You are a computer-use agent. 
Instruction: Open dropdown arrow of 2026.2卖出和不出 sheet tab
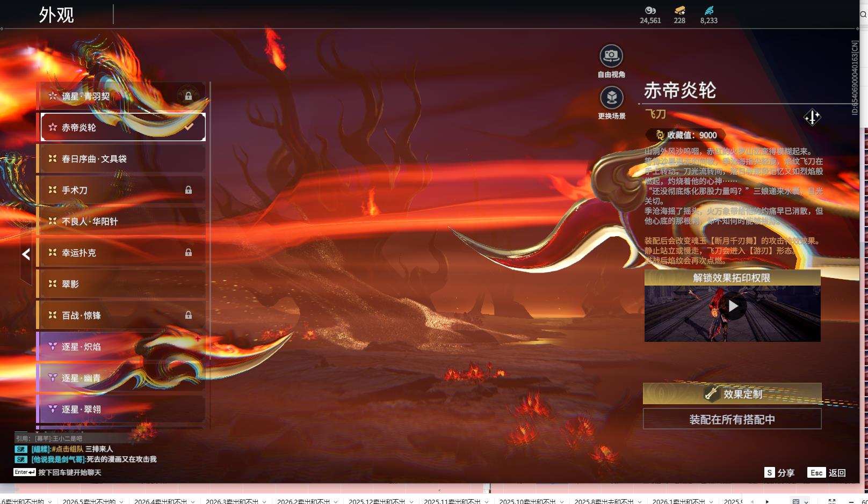336,501
